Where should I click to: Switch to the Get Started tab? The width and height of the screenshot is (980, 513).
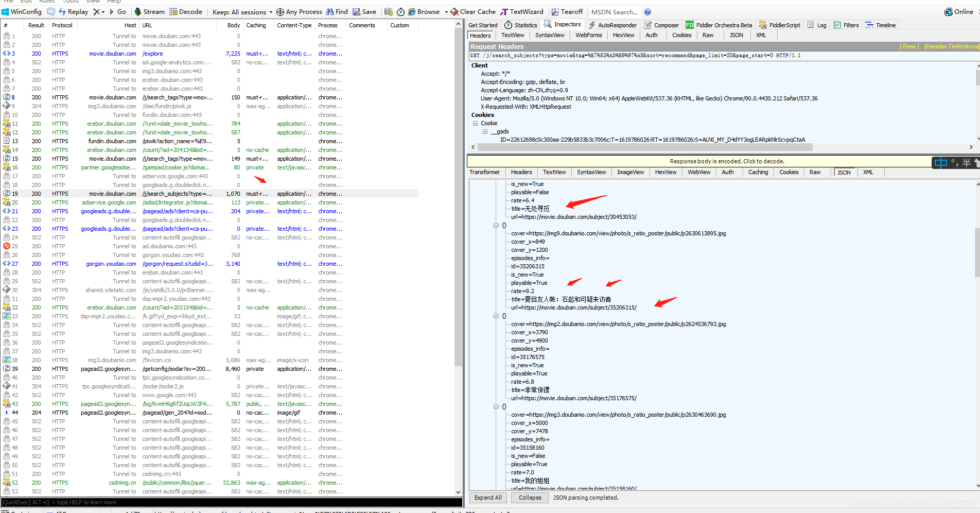[483, 25]
